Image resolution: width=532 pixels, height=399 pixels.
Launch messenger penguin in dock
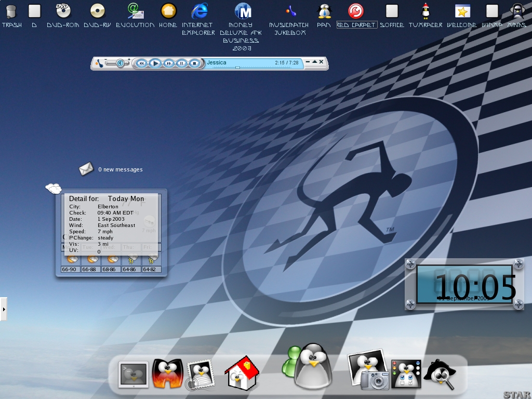click(x=307, y=366)
